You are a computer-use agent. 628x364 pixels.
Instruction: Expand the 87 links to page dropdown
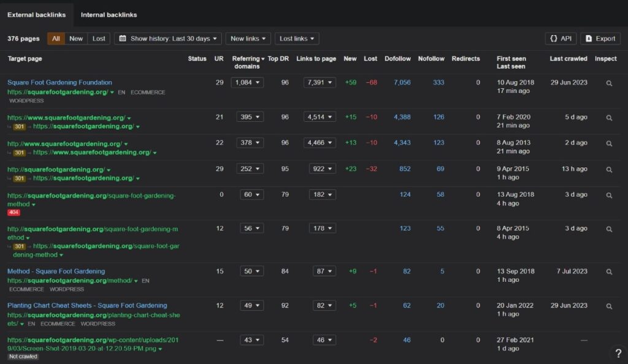click(324, 271)
